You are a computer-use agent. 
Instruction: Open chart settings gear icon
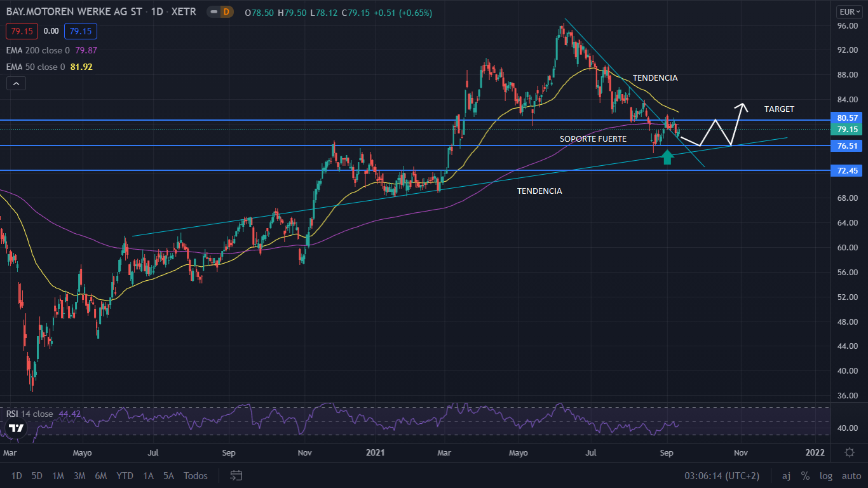point(850,452)
